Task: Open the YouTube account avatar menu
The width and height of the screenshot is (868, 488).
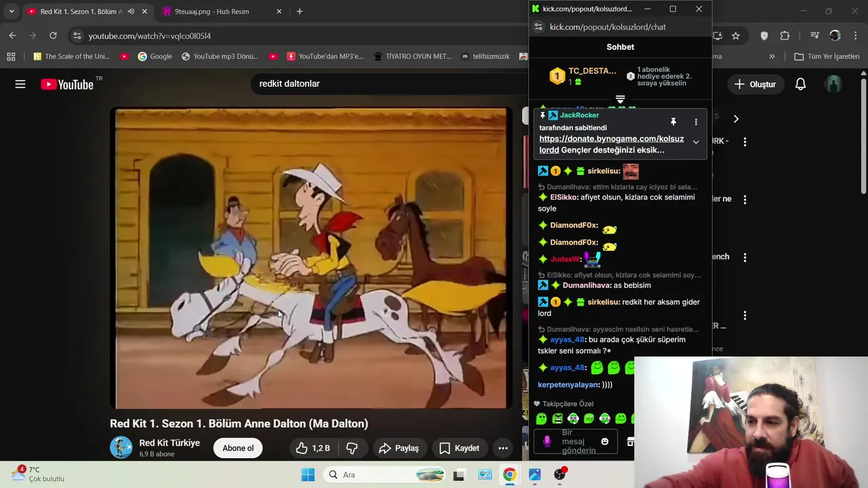Action: [x=833, y=84]
